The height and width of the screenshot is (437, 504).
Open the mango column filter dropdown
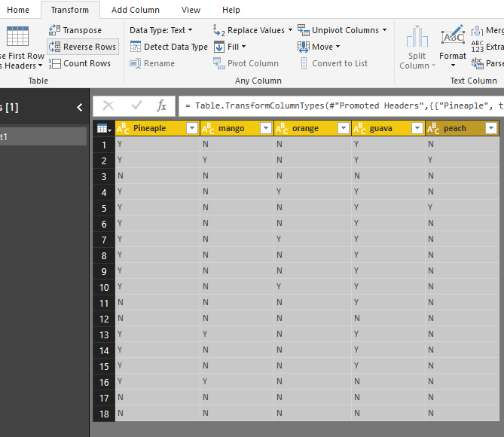tap(266, 128)
